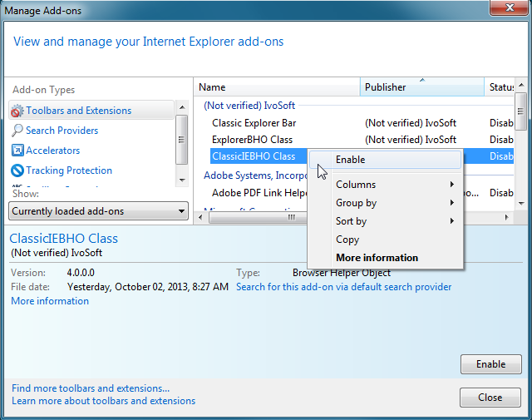Click the add-on list vertical scrollbar thumb

(521, 111)
